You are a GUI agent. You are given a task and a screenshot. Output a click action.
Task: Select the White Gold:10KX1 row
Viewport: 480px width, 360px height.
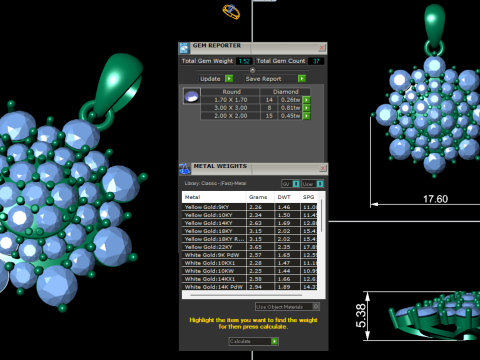251,263
